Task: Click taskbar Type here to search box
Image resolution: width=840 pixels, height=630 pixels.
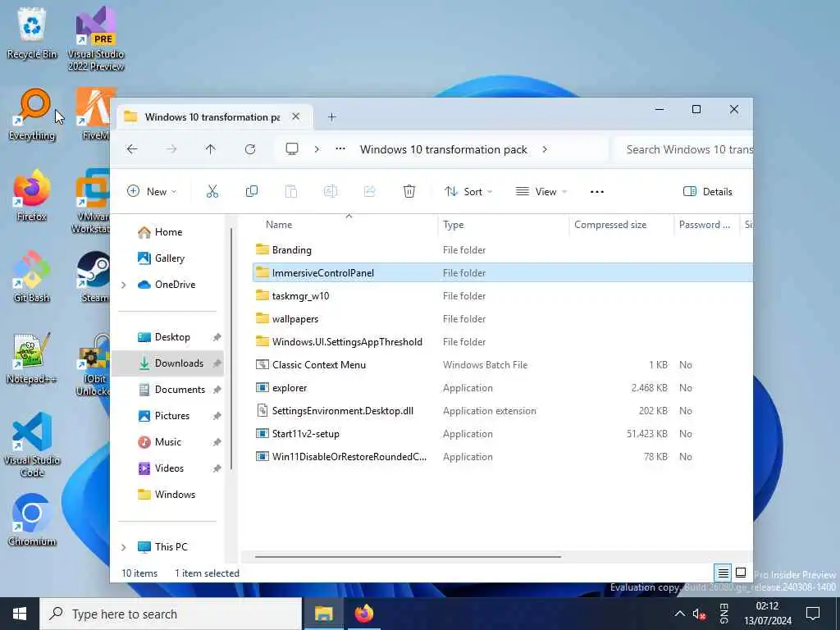Action: 171,614
